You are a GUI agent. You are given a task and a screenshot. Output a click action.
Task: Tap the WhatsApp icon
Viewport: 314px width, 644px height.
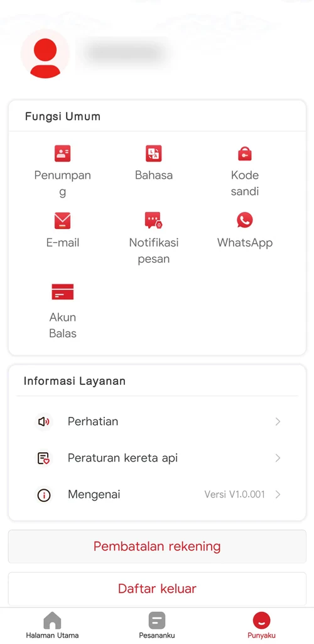(x=245, y=220)
